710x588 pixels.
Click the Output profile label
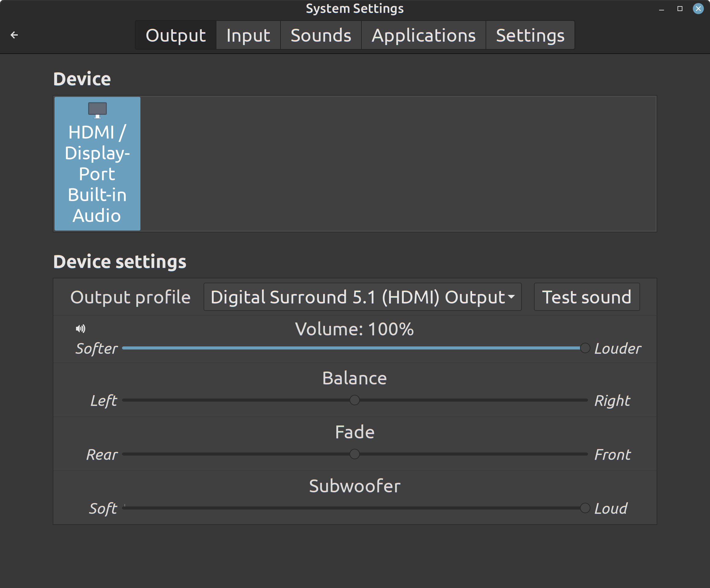click(x=131, y=298)
